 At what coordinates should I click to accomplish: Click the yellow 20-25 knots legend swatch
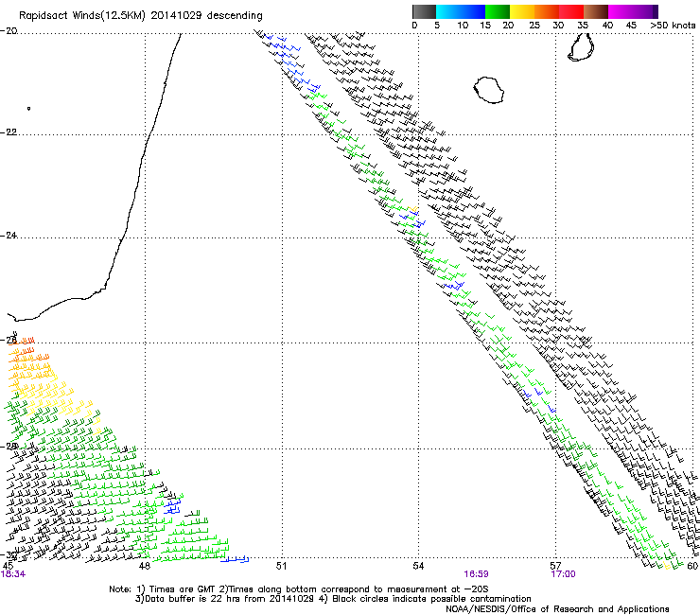[522, 11]
